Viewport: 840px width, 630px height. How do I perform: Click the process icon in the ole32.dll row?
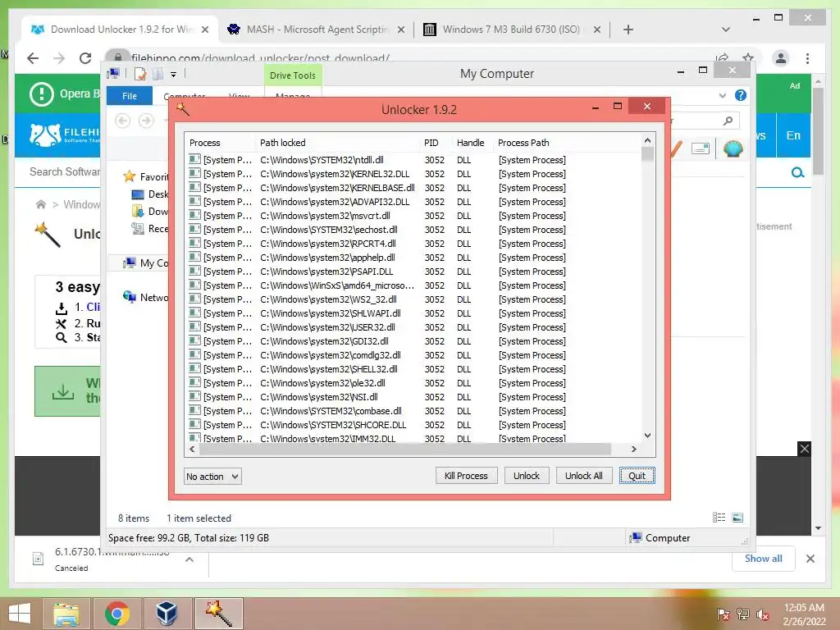pos(195,382)
